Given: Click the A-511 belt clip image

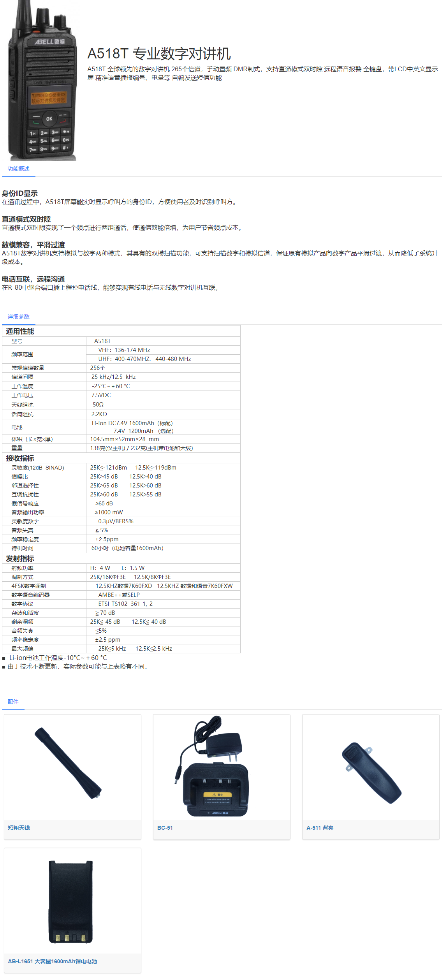Looking at the screenshot, I should [371, 773].
